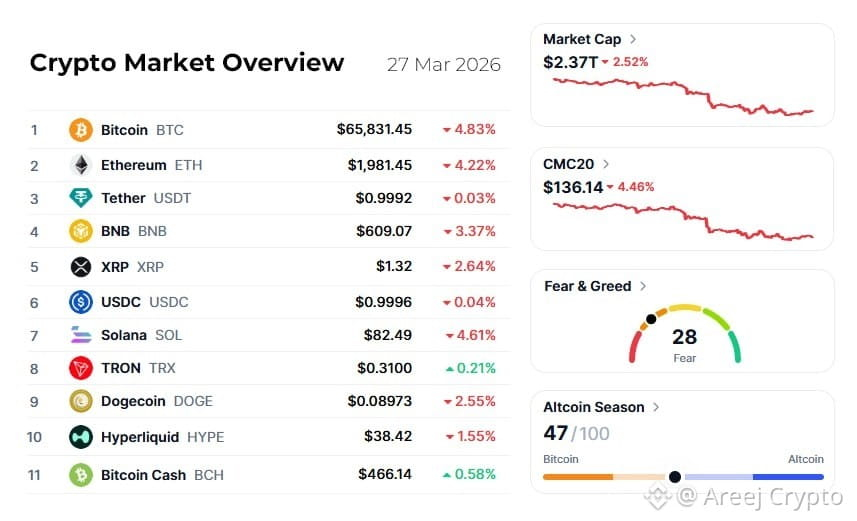The image size is (857, 521).
Task: Click the Dogecoin coin icon
Action: [80, 401]
